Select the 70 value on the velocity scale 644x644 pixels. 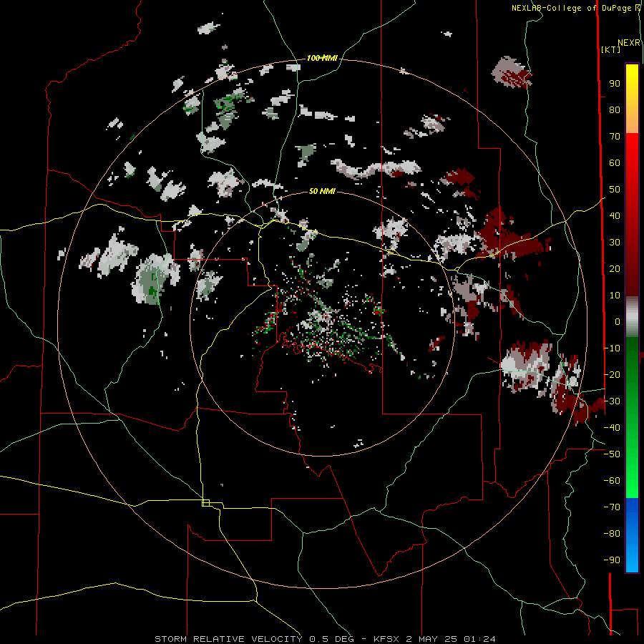coord(615,137)
